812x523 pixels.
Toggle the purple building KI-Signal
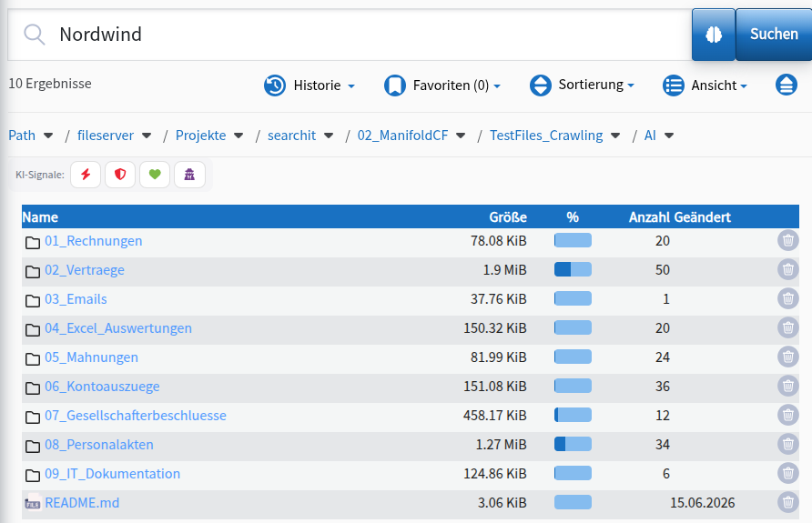pyautogui.click(x=189, y=175)
